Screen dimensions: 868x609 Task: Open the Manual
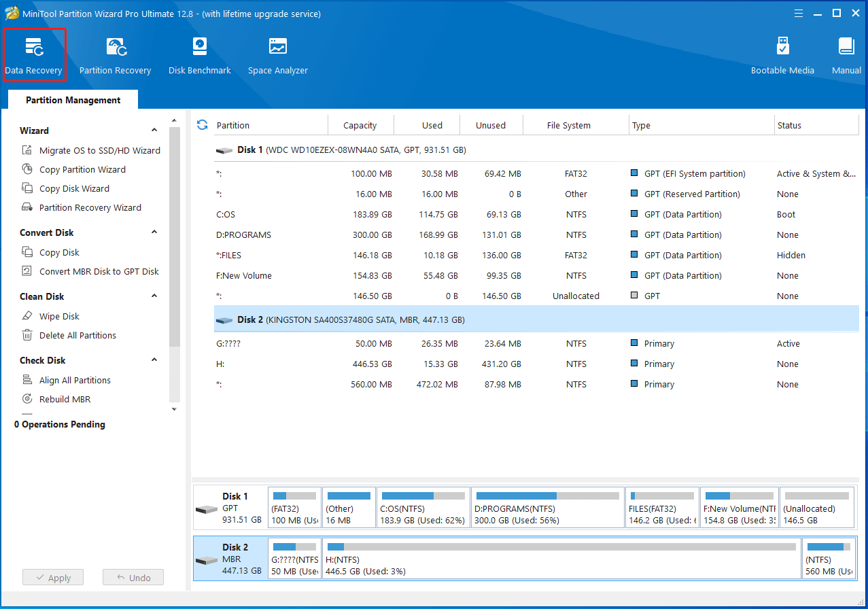(x=846, y=56)
